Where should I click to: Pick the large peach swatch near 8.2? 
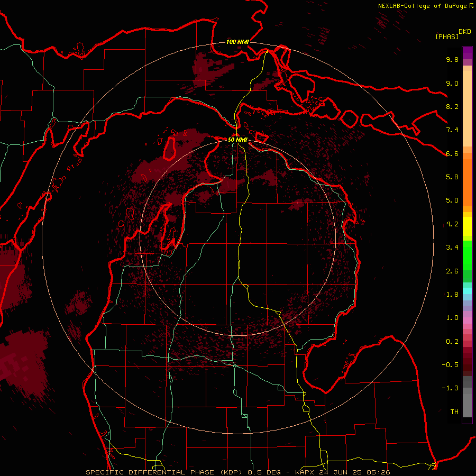(x=467, y=109)
